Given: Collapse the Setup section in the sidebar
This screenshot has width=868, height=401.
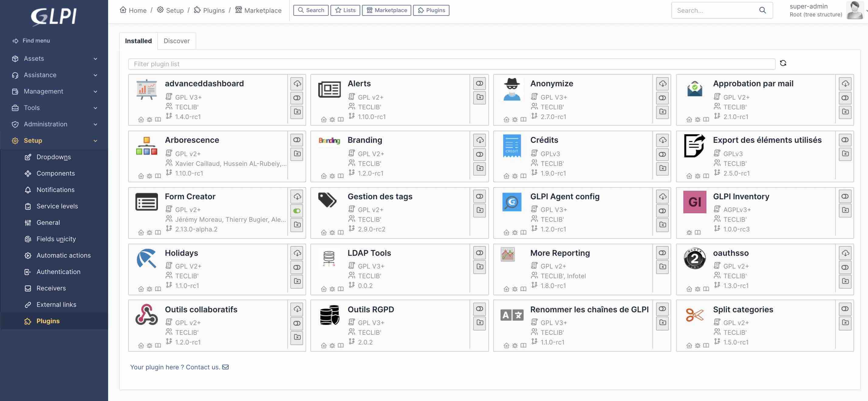Looking at the screenshot, I should [x=95, y=141].
